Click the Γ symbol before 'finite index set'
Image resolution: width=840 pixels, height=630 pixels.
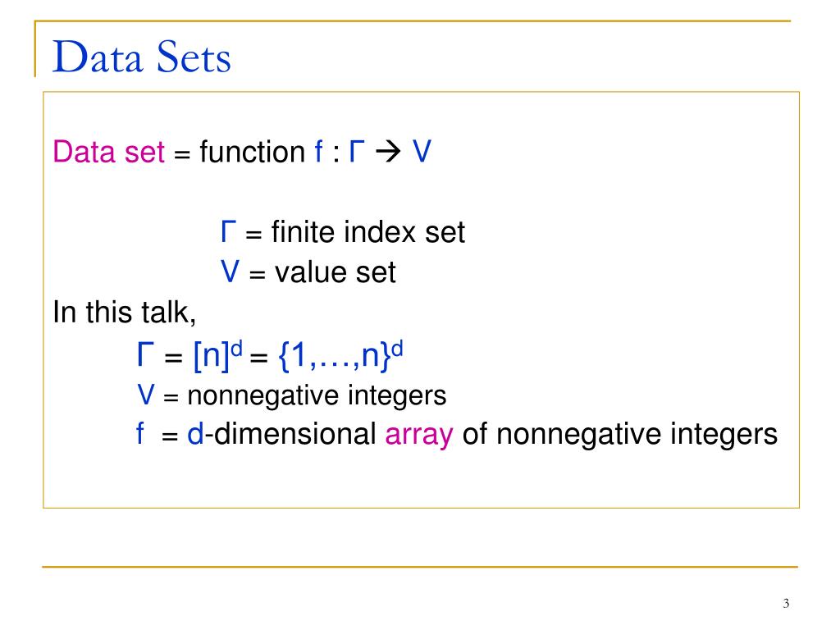click(229, 232)
